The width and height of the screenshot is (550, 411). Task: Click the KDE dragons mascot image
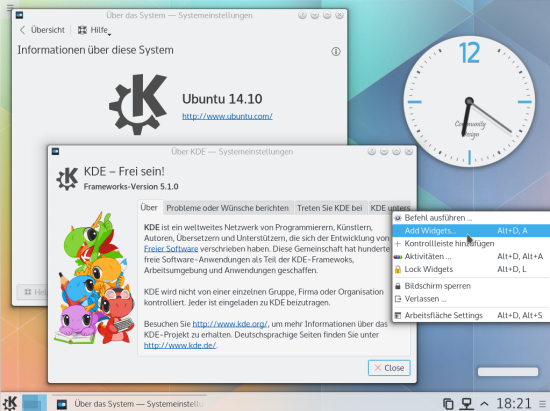(x=95, y=278)
